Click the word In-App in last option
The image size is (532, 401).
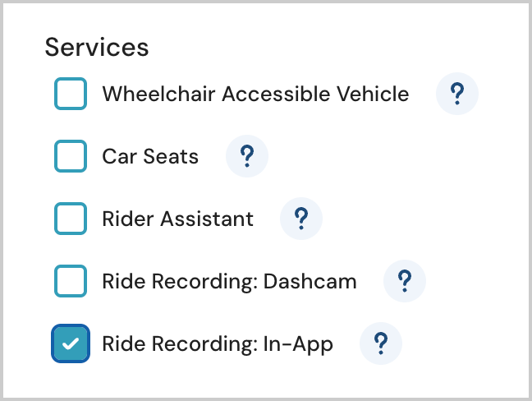[x=299, y=343]
